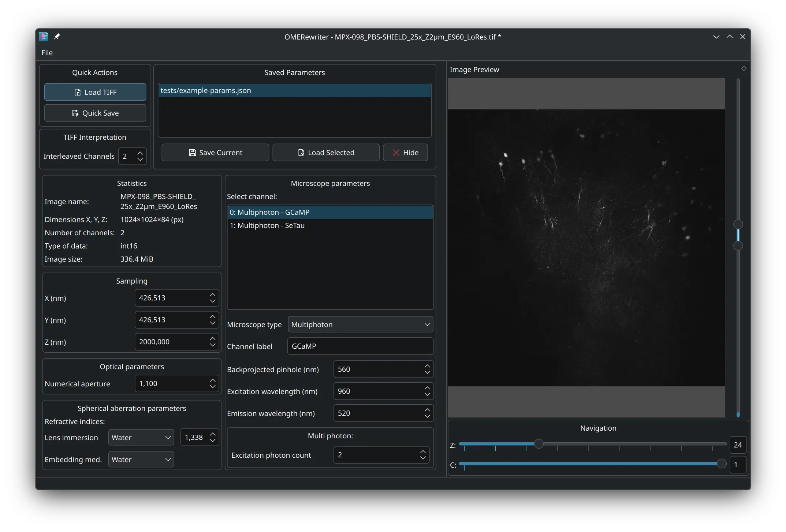Viewport: 786px width, 532px height.
Task: Click lower handle of preview contrast range slider
Action: (738, 246)
